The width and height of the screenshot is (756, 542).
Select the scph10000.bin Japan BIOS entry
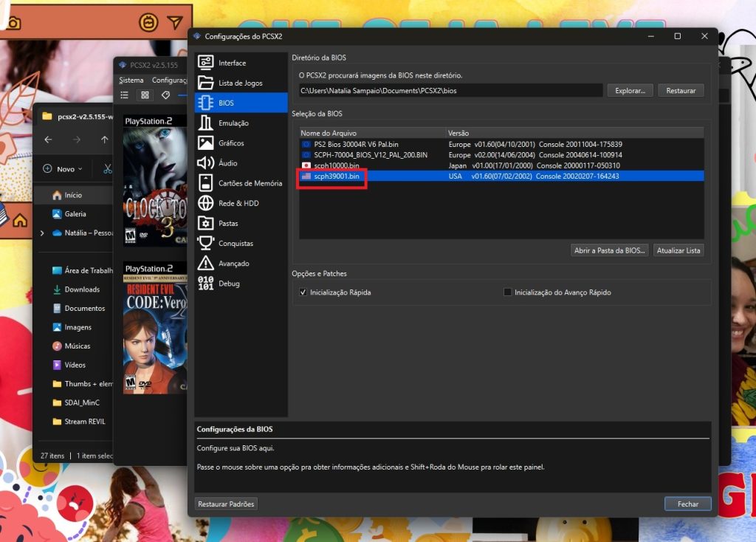(x=336, y=166)
